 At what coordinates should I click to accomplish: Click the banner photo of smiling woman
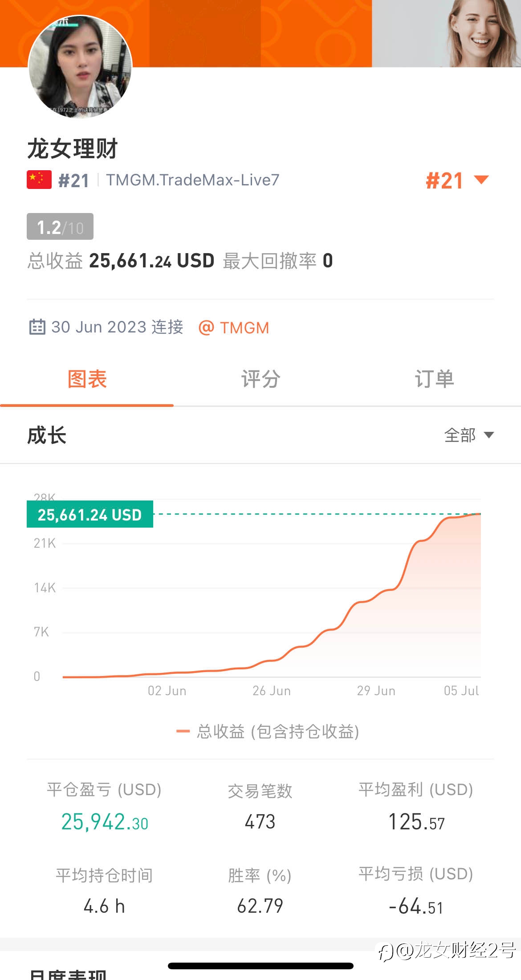point(447,33)
